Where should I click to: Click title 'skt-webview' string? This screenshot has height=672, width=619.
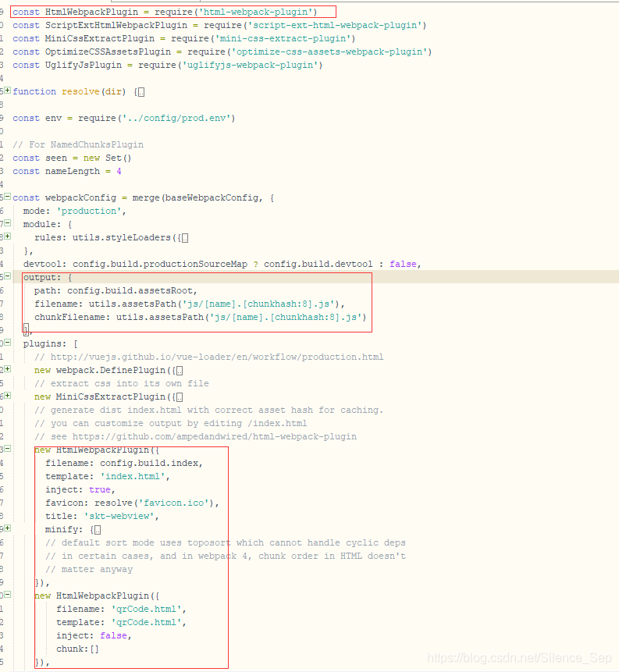(x=119, y=517)
